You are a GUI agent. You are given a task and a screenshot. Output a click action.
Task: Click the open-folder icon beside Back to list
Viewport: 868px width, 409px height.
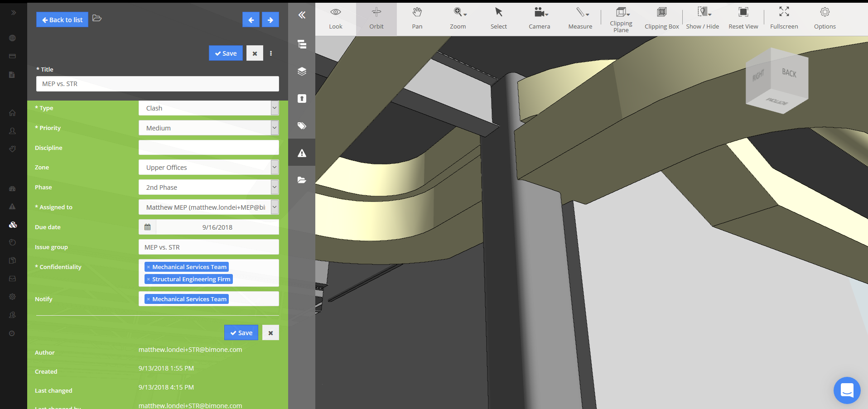pyautogui.click(x=97, y=18)
